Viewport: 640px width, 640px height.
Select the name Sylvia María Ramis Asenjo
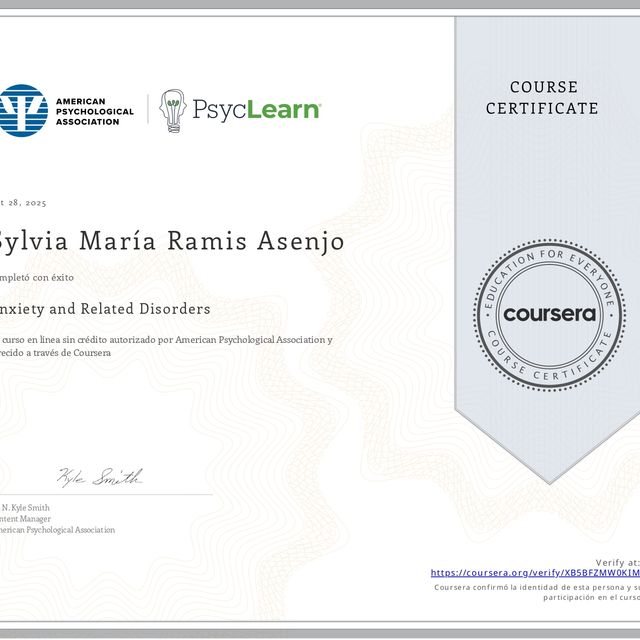[170, 241]
